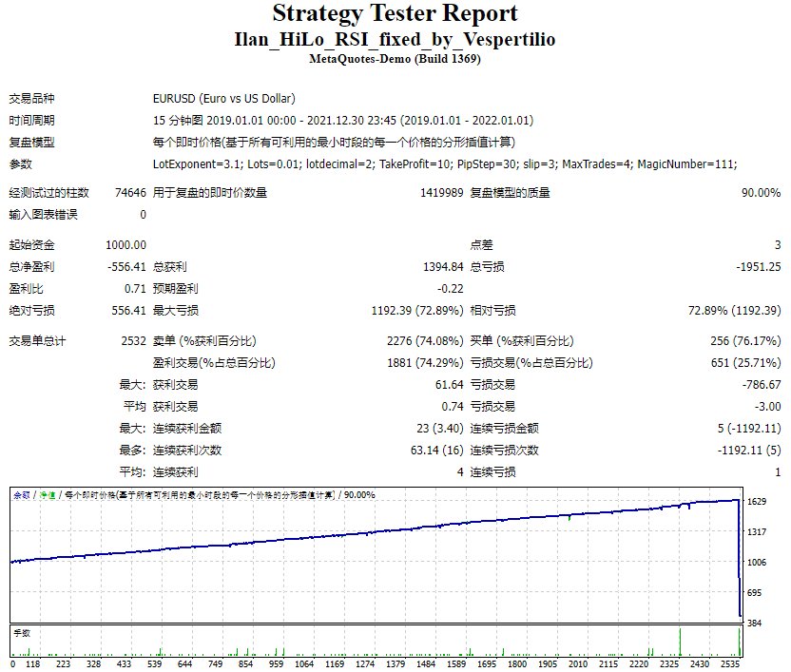
Task: Click total trades value 2532
Action: point(134,341)
